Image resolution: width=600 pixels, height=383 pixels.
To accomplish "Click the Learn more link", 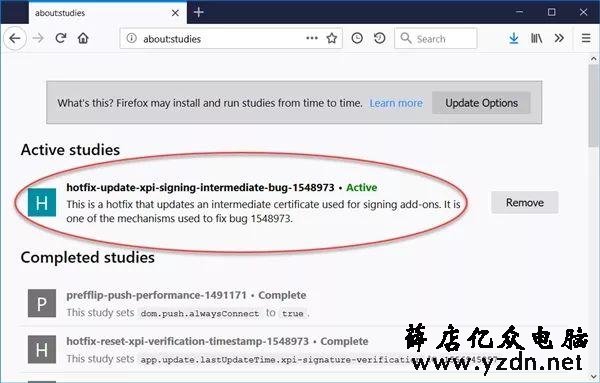I will coord(396,103).
